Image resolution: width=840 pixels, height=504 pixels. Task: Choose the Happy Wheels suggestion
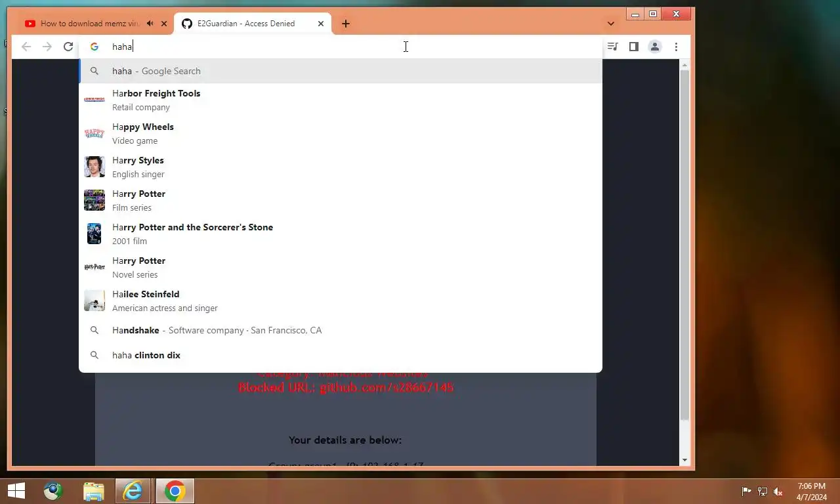(340, 133)
